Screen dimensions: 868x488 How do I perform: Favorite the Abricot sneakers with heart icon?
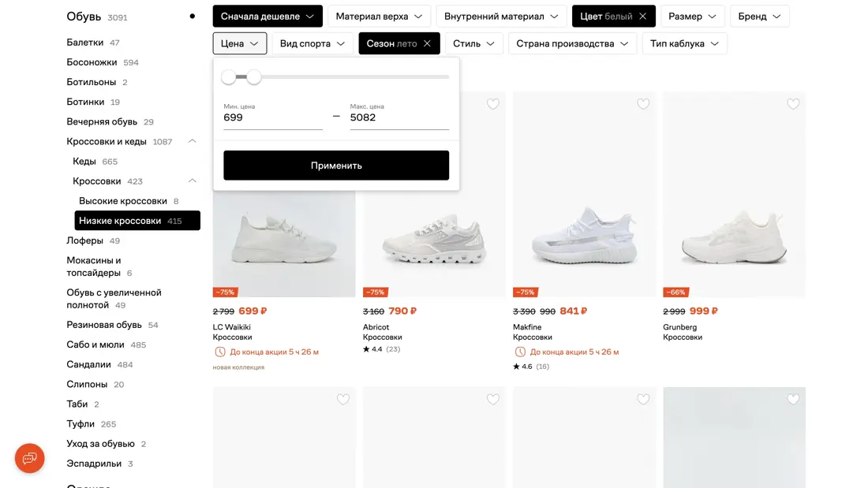pos(493,104)
